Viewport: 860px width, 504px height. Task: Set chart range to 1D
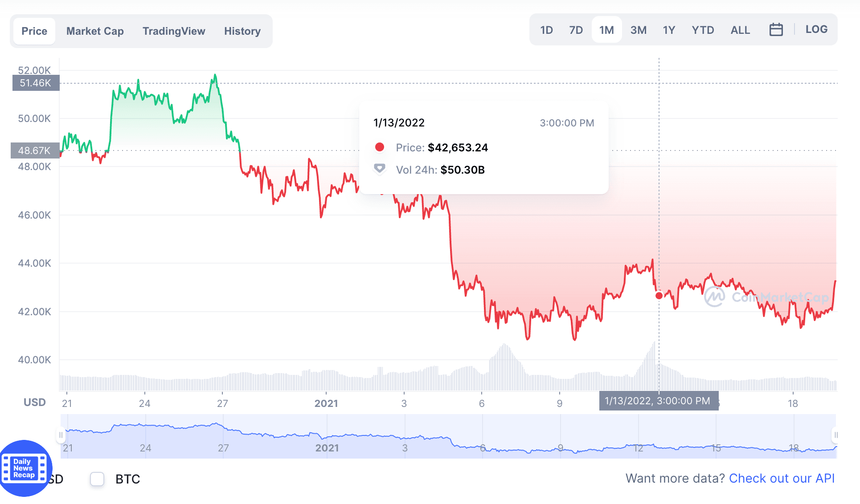coord(546,30)
